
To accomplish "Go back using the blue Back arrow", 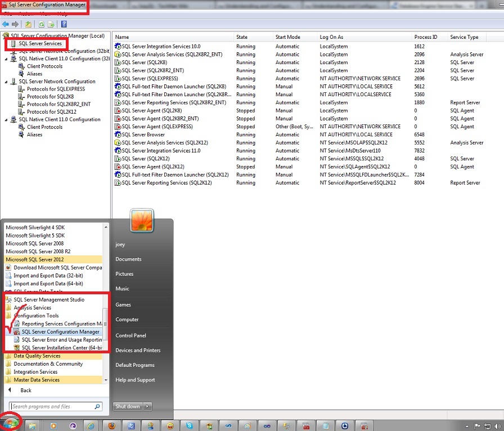I will 6,24.
